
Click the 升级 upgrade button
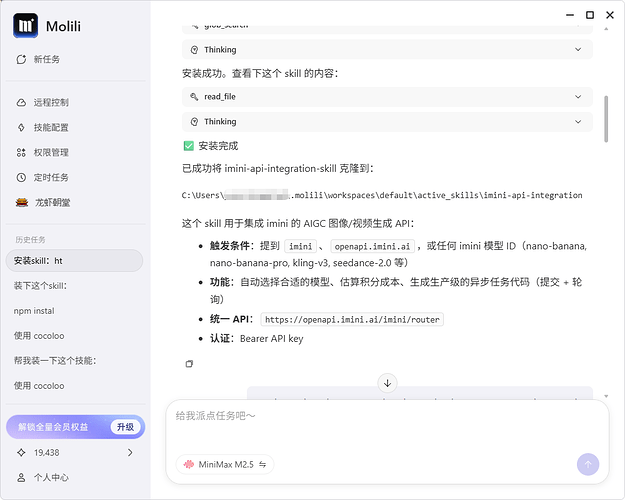point(125,427)
